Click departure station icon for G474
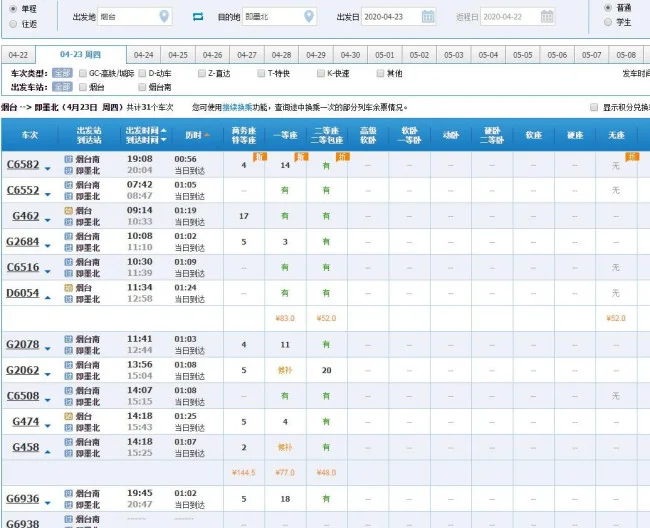 tap(68, 416)
